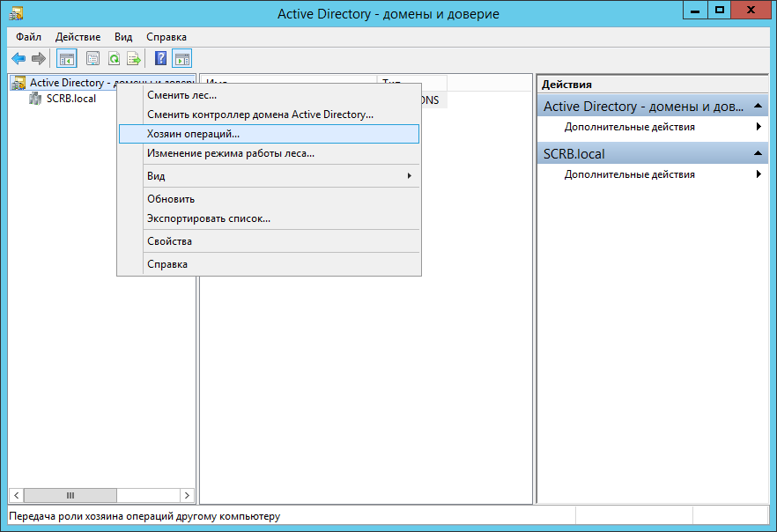
Task: Click the blue Help question mark icon
Action: pyautogui.click(x=160, y=59)
